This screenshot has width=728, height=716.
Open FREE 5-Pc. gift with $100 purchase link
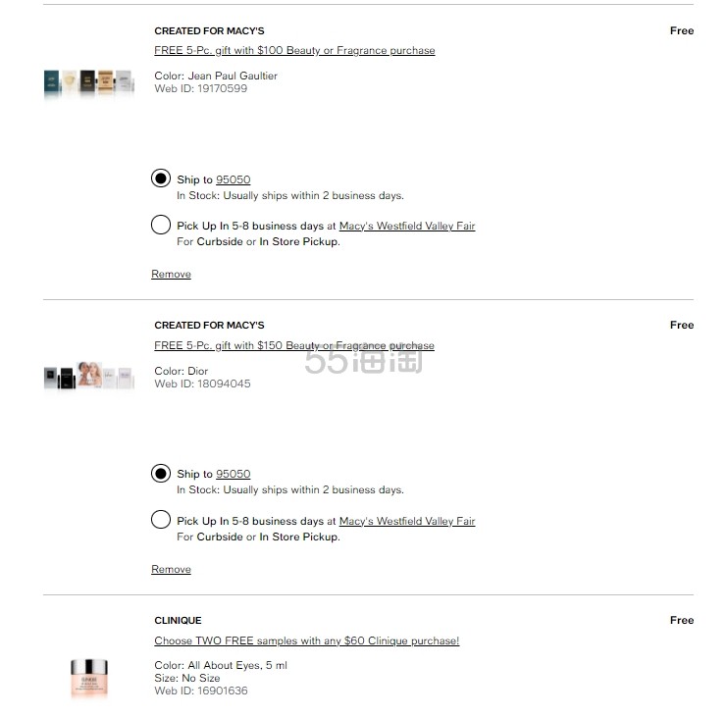294,50
